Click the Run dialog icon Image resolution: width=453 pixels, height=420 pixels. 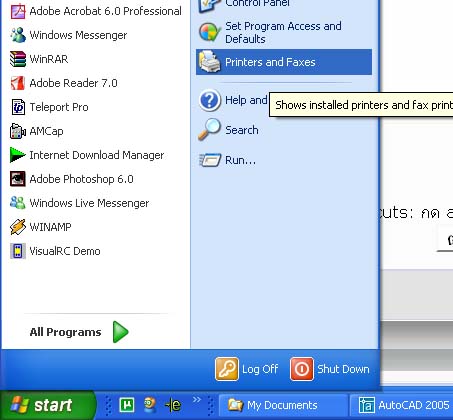(x=210, y=160)
